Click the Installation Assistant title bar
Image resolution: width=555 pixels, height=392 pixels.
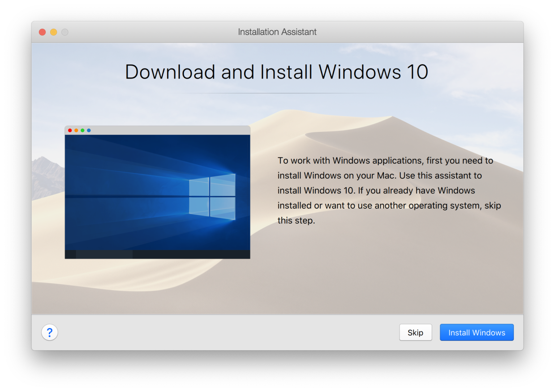[277, 32]
